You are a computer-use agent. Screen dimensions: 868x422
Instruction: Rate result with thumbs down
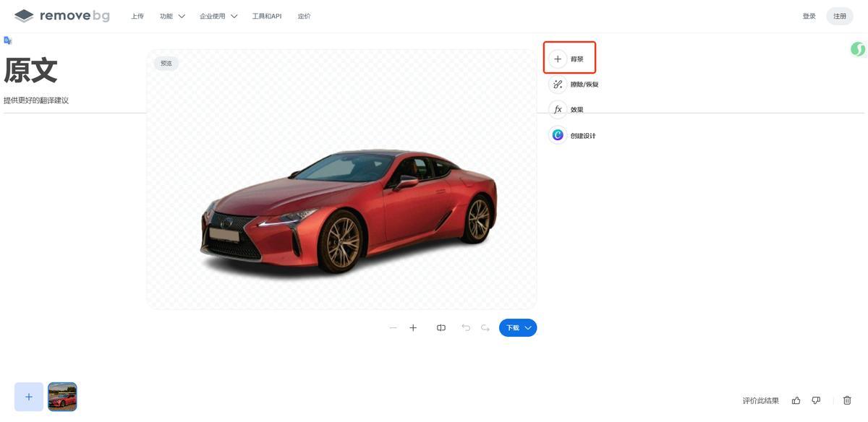point(816,400)
